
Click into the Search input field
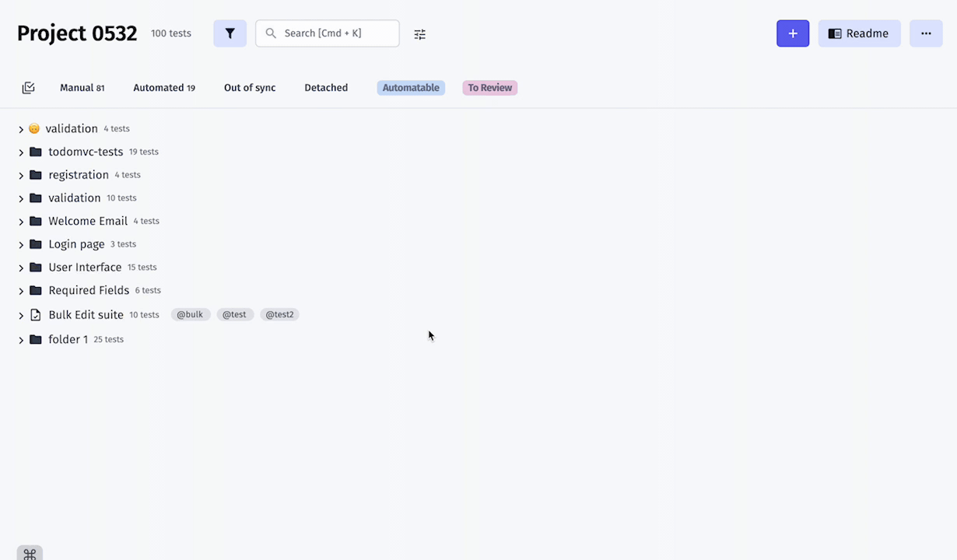328,33
